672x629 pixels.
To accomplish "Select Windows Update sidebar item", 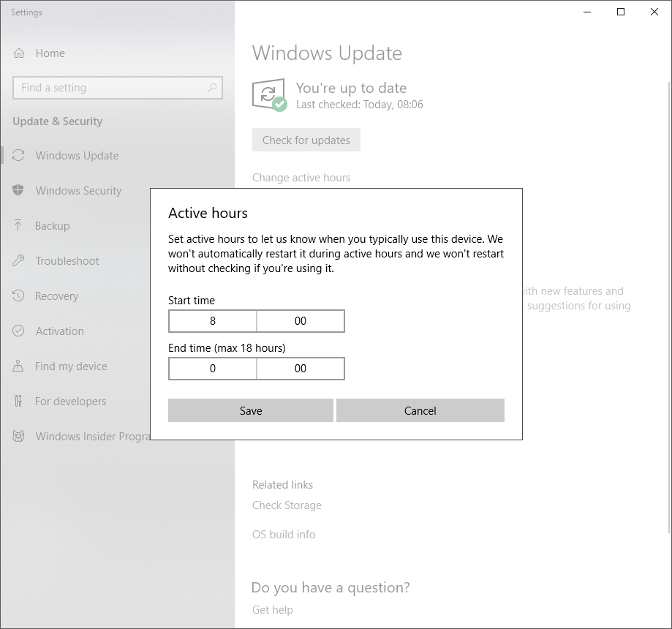I will (118, 155).
